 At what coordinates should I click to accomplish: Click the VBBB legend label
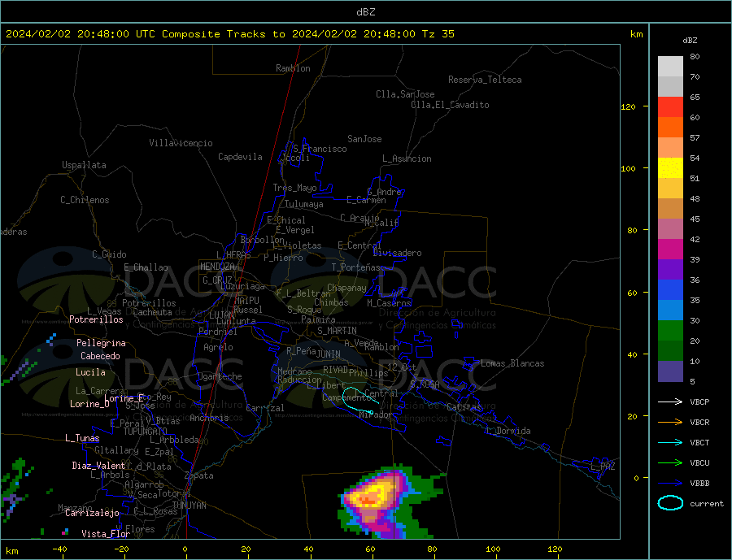[x=699, y=483]
